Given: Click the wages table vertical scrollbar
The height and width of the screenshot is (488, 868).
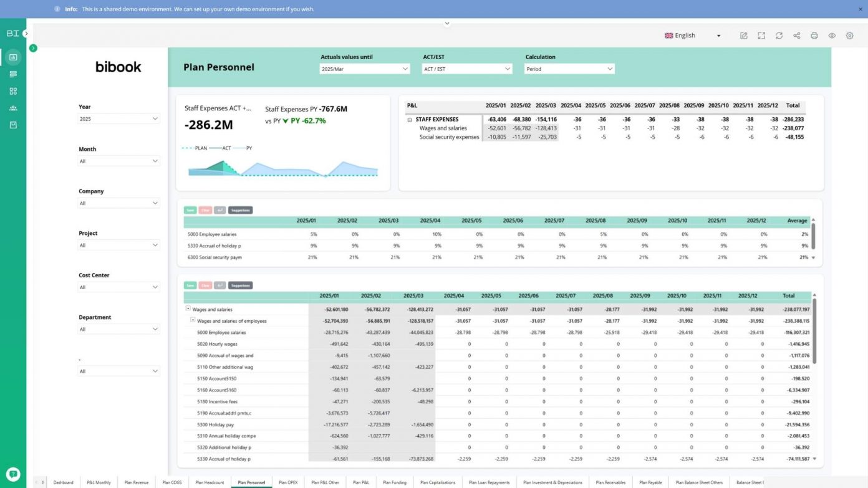Looking at the screenshot, I should tap(813, 330).
